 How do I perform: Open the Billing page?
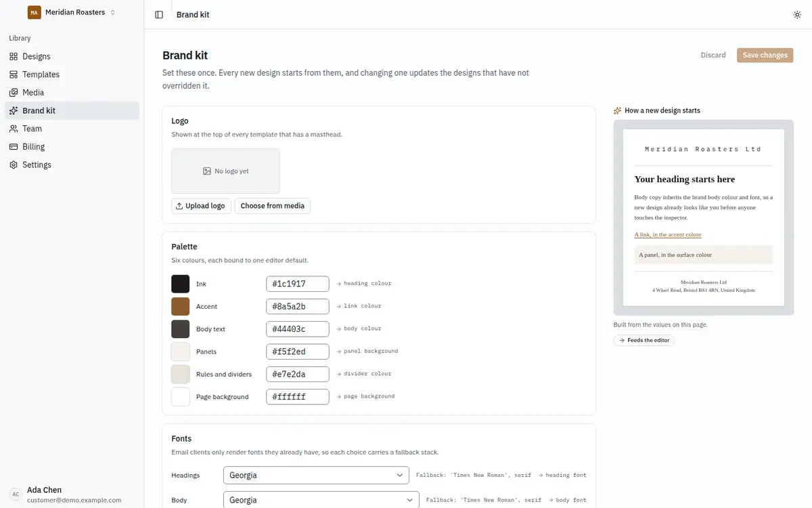(72, 147)
